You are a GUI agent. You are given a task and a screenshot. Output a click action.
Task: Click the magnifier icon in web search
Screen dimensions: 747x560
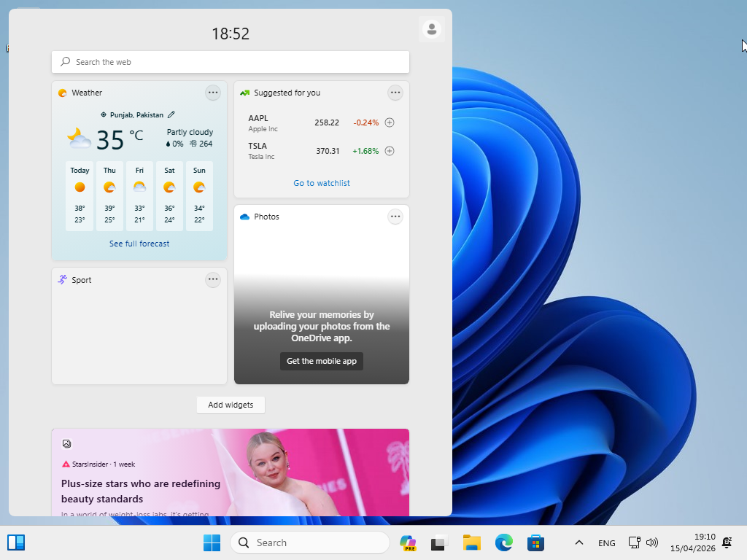[x=65, y=62]
